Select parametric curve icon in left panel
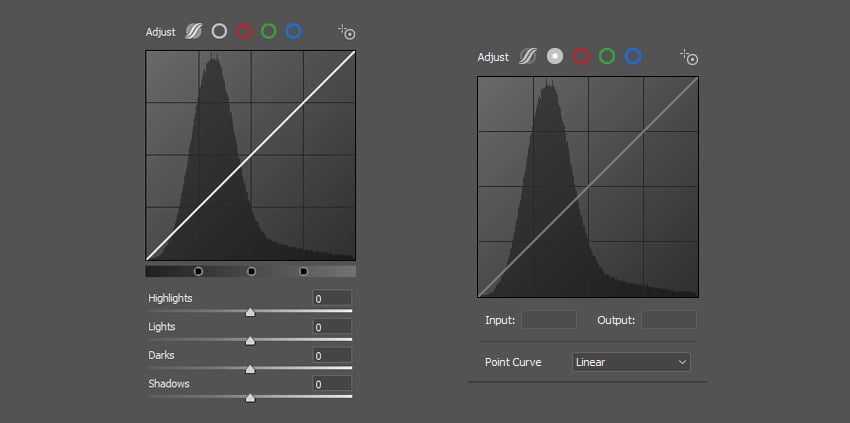850x423 pixels. [x=194, y=31]
